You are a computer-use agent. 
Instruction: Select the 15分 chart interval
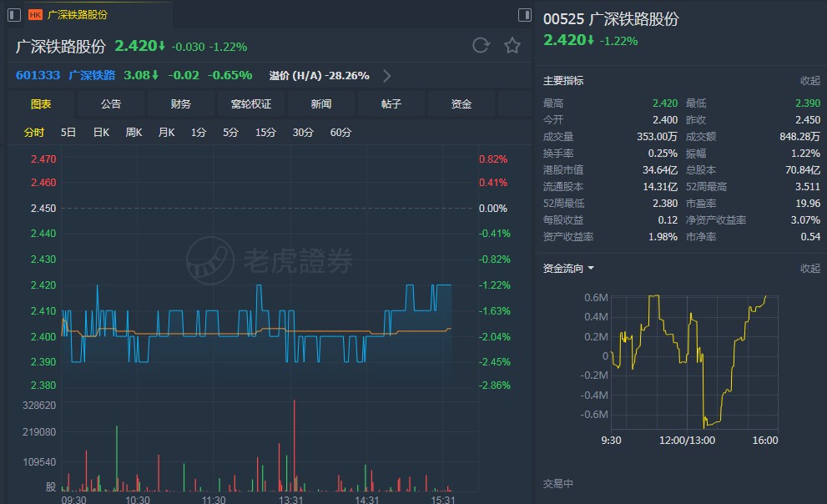266,133
